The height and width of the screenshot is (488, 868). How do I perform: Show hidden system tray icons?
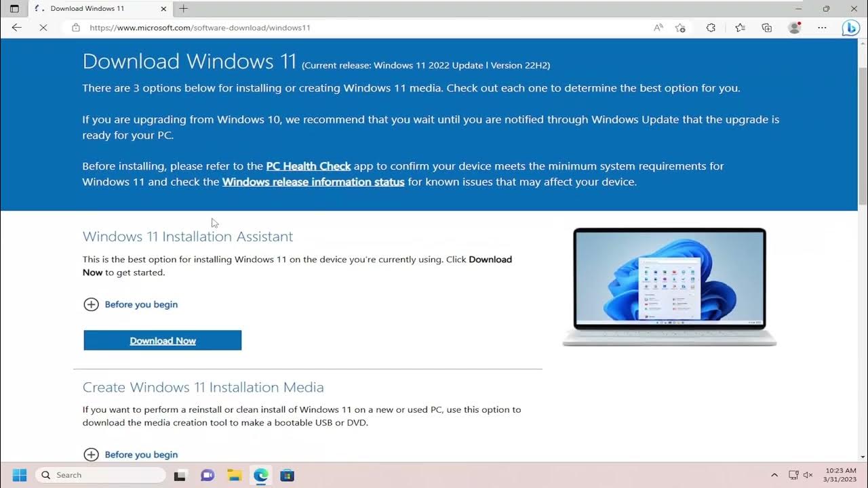coord(774,475)
